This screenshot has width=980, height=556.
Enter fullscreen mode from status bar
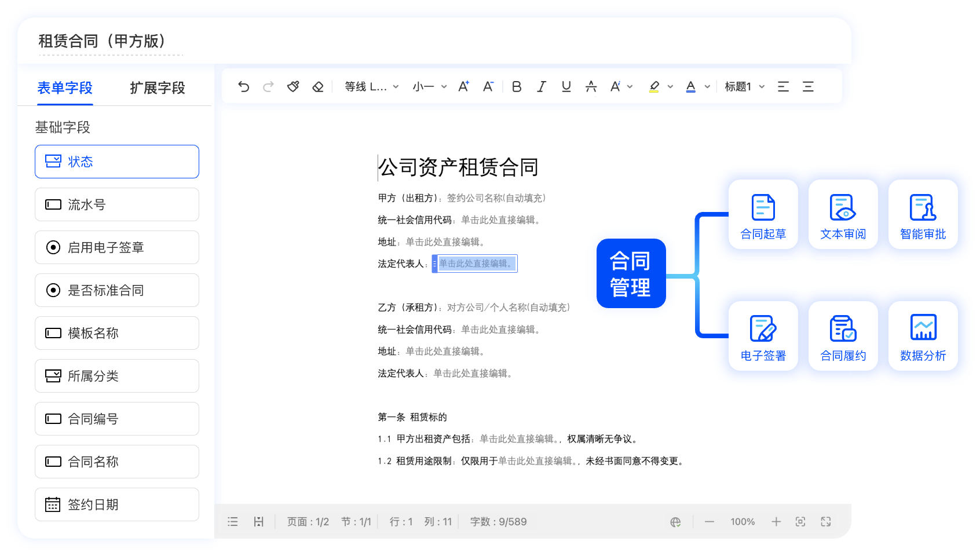(826, 522)
